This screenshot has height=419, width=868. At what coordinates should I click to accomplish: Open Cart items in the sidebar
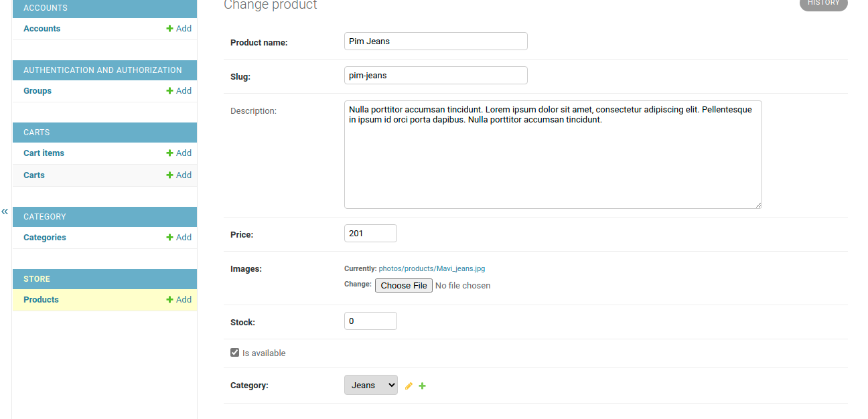coord(44,153)
